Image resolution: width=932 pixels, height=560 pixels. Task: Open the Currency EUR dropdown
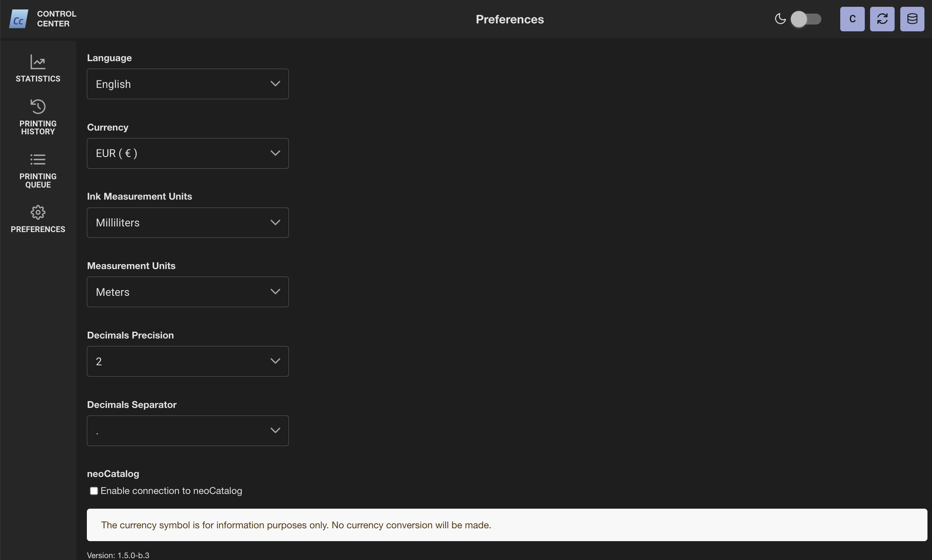coord(188,153)
